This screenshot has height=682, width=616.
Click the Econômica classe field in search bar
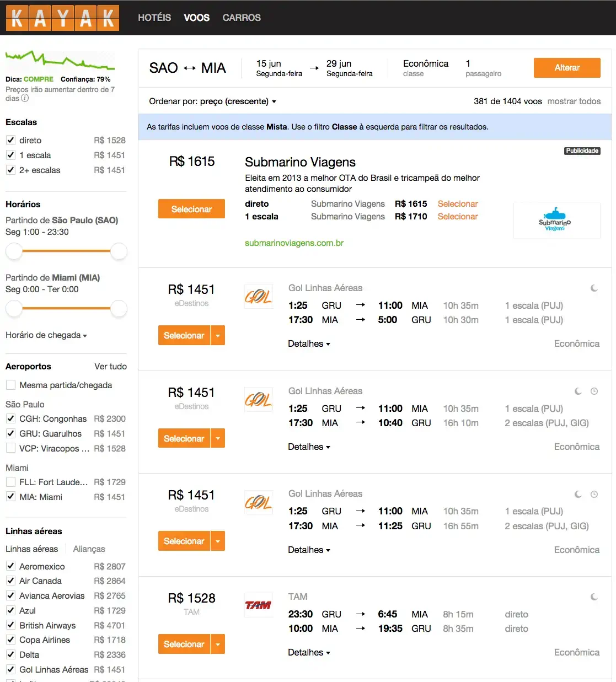coord(426,68)
